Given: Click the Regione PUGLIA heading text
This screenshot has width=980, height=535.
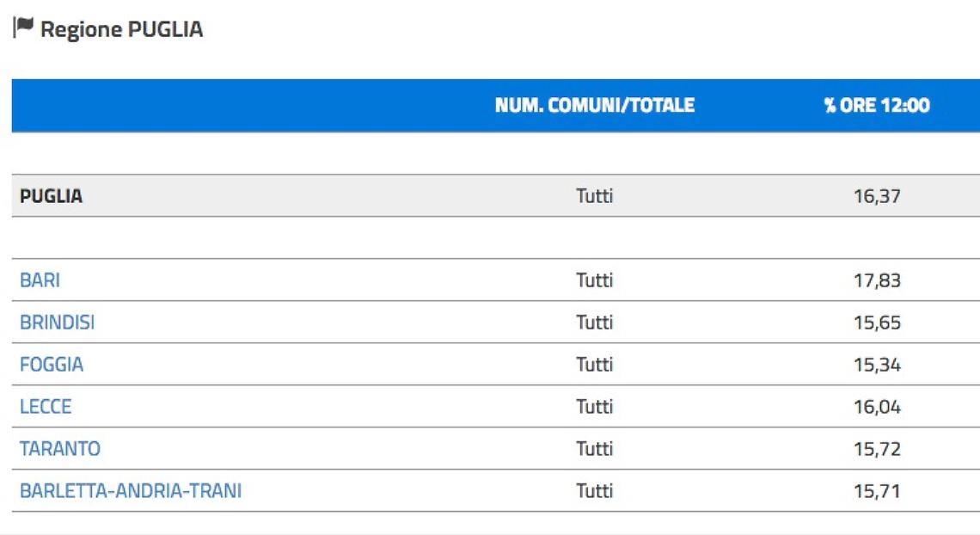Looking at the screenshot, I should 122,29.
